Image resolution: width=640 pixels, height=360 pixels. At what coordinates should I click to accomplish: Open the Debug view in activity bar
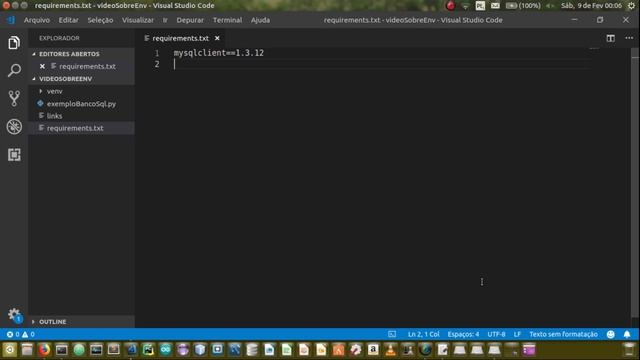coord(14,127)
